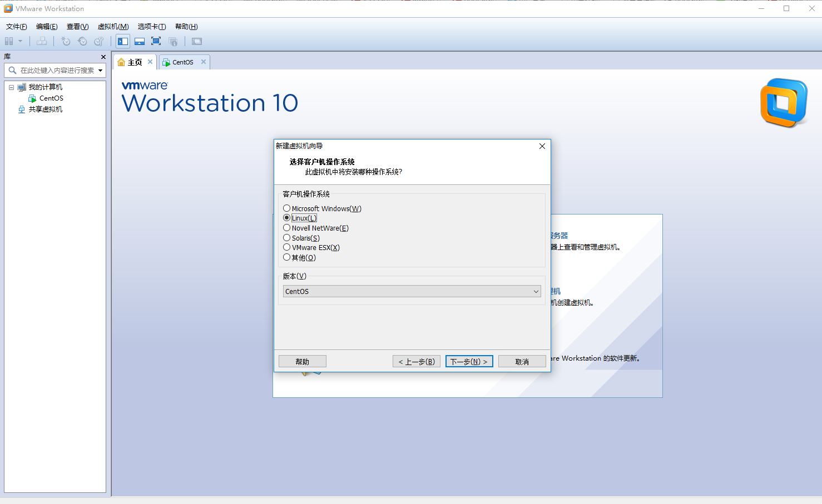Click the 上一步(B) back button
This screenshot has width=822, height=504.
pos(417,362)
